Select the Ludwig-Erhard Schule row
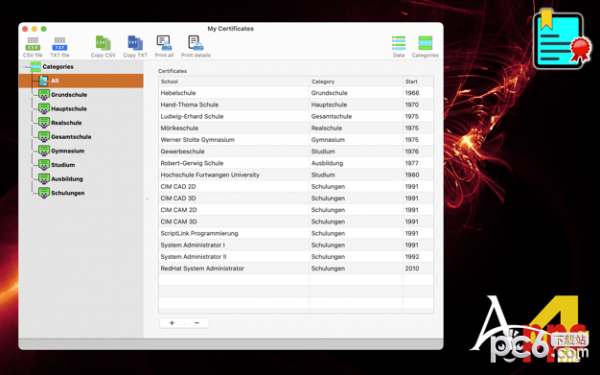600x375 pixels. click(x=296, y=116)
